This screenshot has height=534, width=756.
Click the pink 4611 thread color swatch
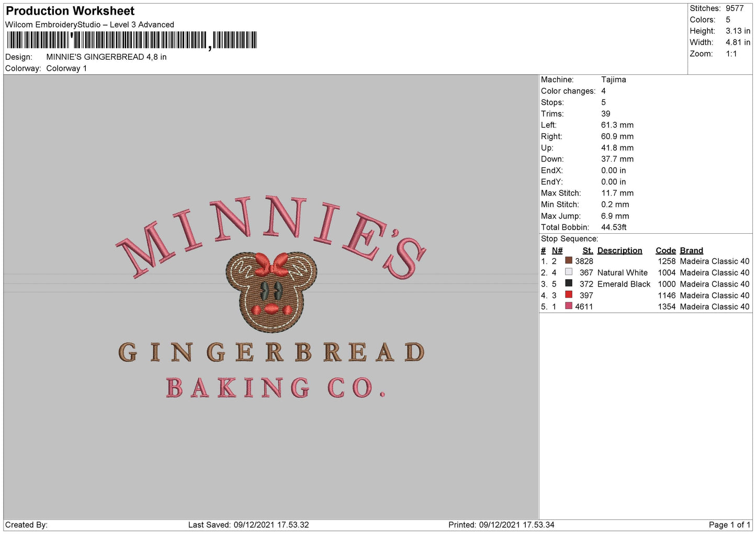[x=569, y=306]
